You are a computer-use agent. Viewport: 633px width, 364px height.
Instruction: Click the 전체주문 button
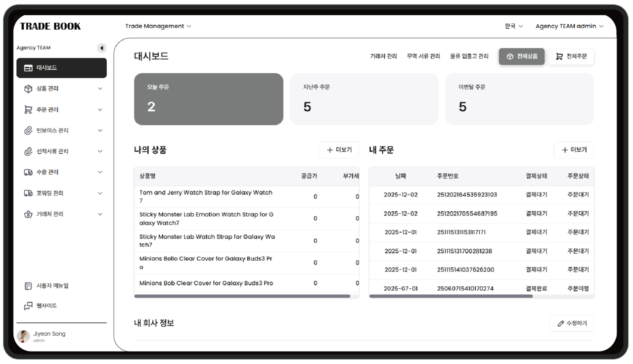(571, 56)
